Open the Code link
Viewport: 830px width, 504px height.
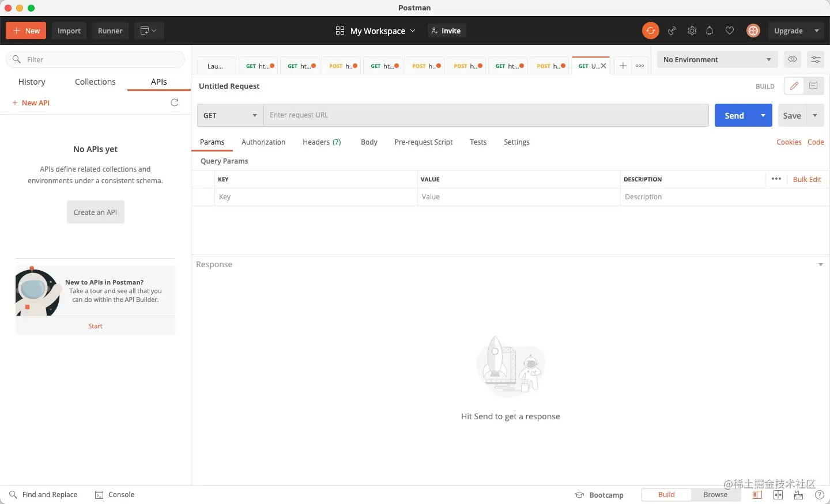816,142
